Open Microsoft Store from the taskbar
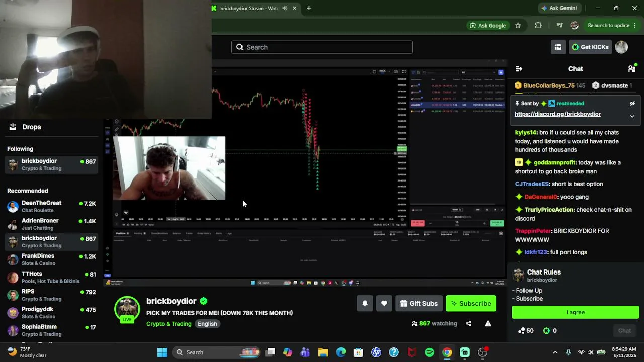The height and width of the screenshot is (362, 644). pyautogui.click(x=358, y=352)
